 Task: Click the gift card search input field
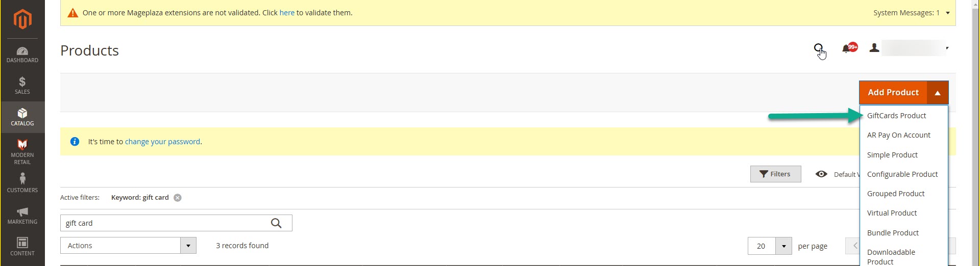(x=163, y=223)
